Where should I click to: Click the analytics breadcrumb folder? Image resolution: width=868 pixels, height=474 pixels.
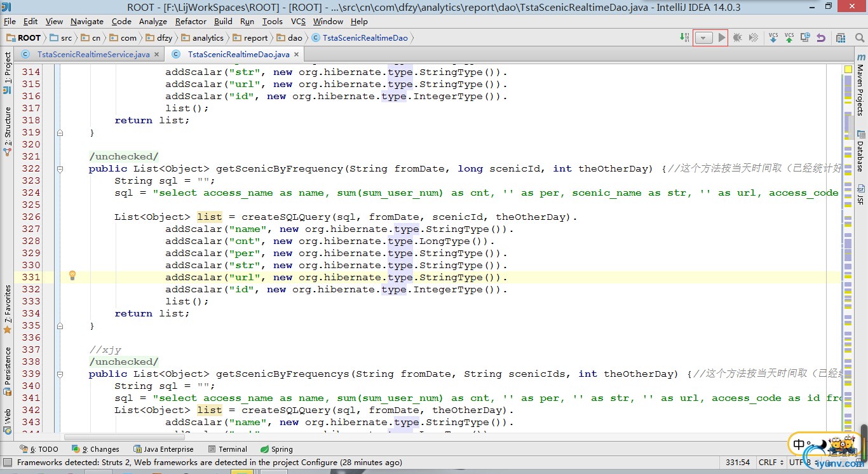click(202, 37)
